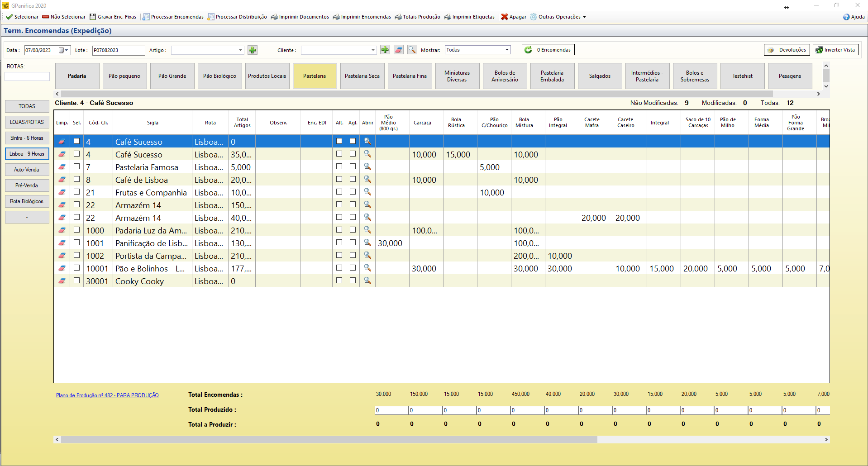Click the Lote input field

click(118, 50)
